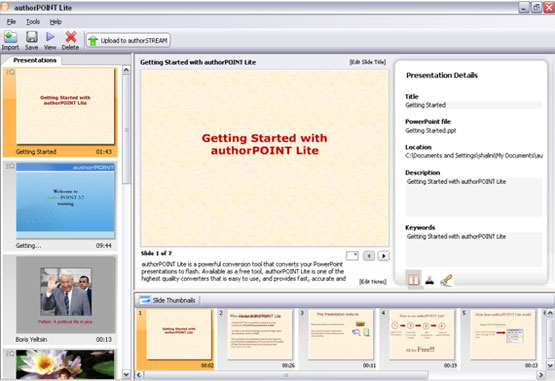Select slide thumbnail 2 with 00:26 duration
The width and height of the screenshot is (555, 381).
tap(260, 335)
